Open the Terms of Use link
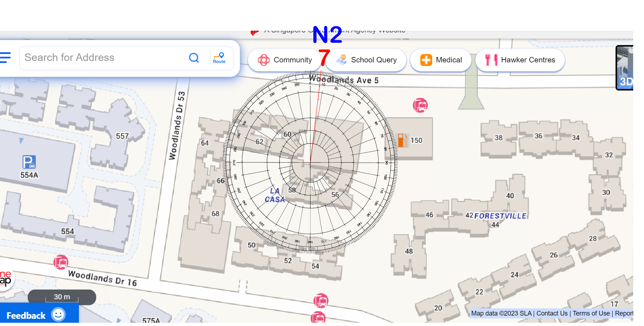Screen dimensions: 644x326 click(x=591, y=313)
